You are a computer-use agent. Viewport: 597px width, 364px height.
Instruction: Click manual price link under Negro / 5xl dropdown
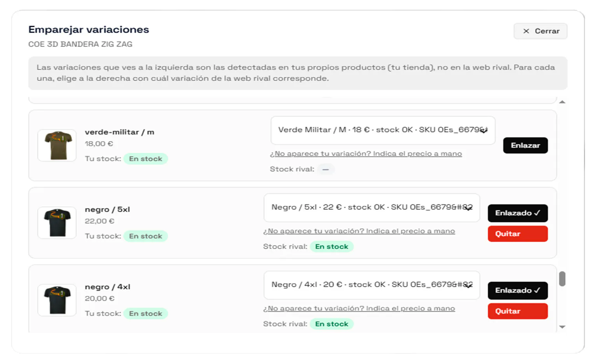coord(359,231)
